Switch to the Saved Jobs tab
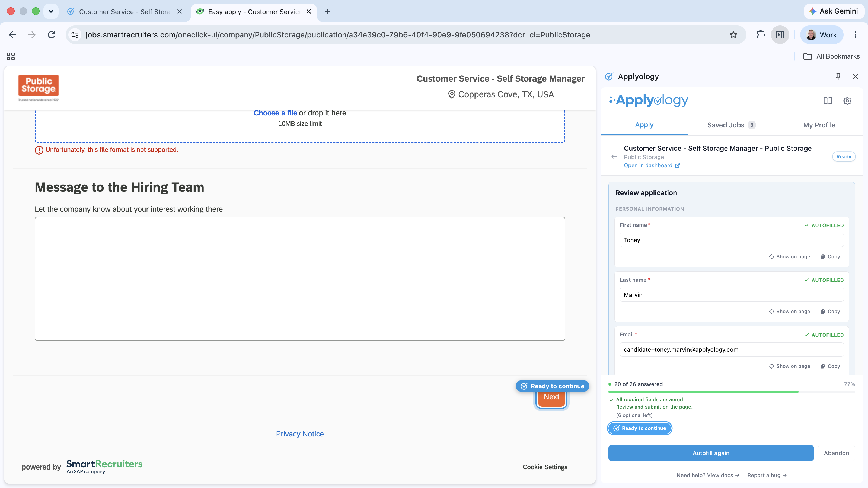Viewport: 868px width, 488px height. pyautogui.click(x=731, y=125)
